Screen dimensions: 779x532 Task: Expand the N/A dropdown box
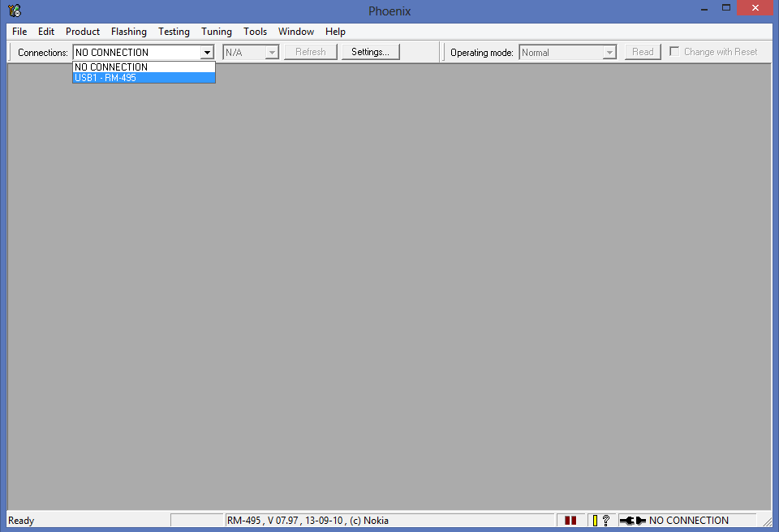(x=272, y=53)
